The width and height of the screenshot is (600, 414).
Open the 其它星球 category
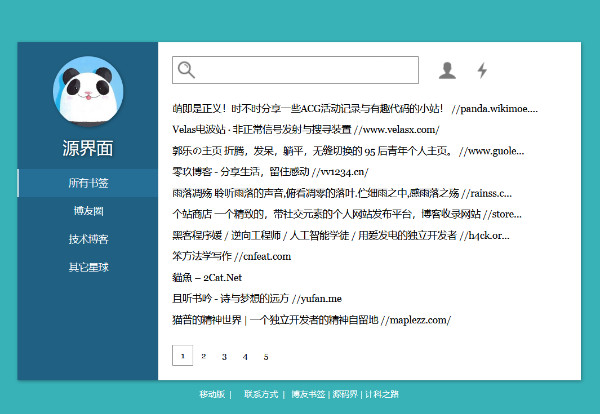coord(88,267)
